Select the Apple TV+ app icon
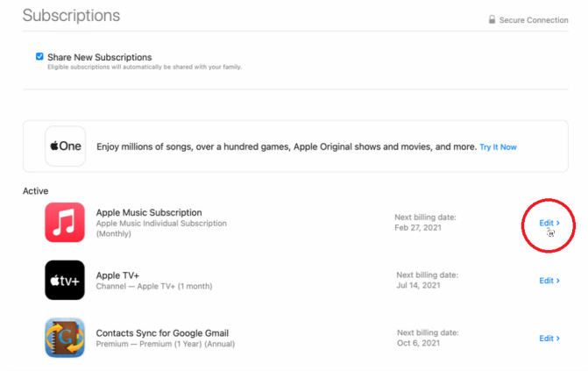 tap(66, 281)
